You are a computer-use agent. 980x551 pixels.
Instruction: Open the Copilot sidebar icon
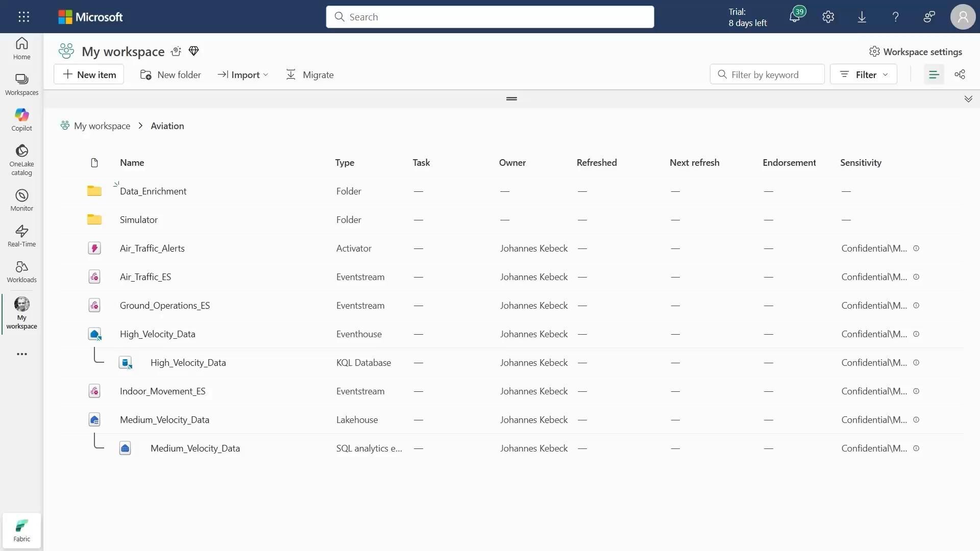coord(21,119)
